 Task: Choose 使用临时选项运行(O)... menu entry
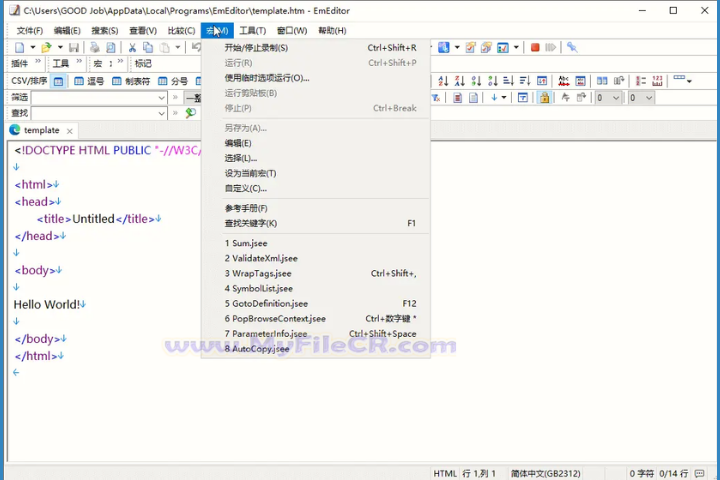pyautogui.click(x=316, y=78)
